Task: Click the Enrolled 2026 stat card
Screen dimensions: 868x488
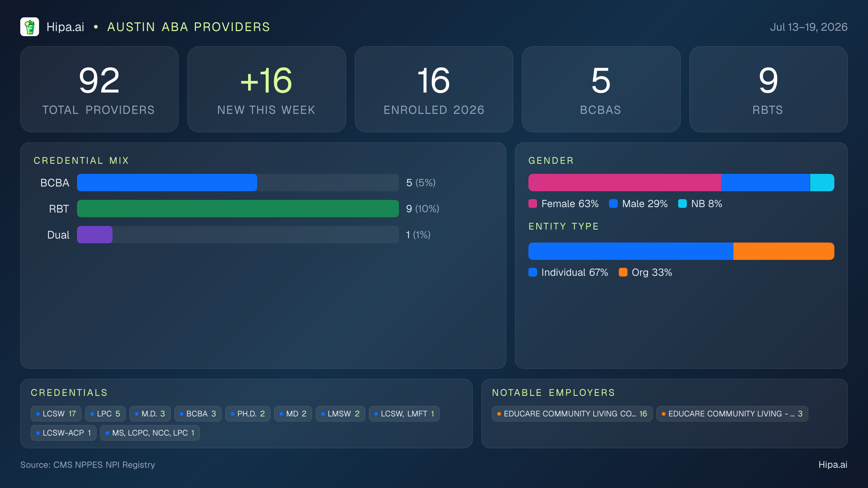Action: (434, 89)
